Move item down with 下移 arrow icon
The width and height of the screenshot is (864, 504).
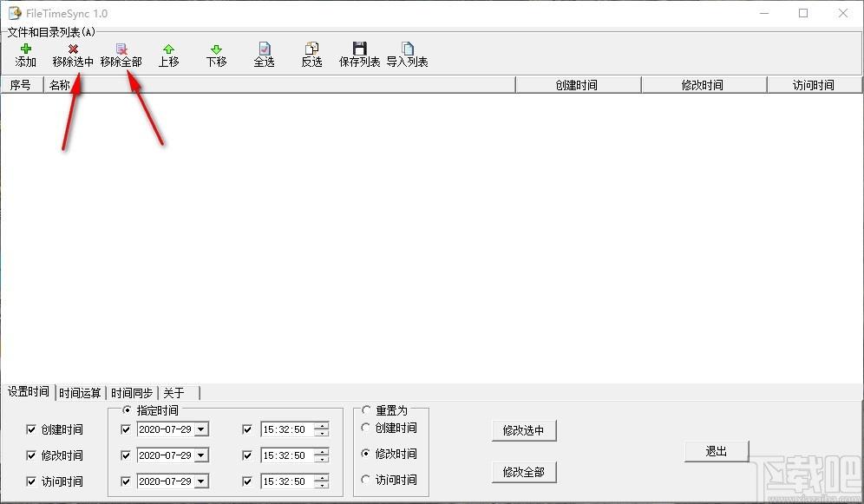[x=216, y=49]
